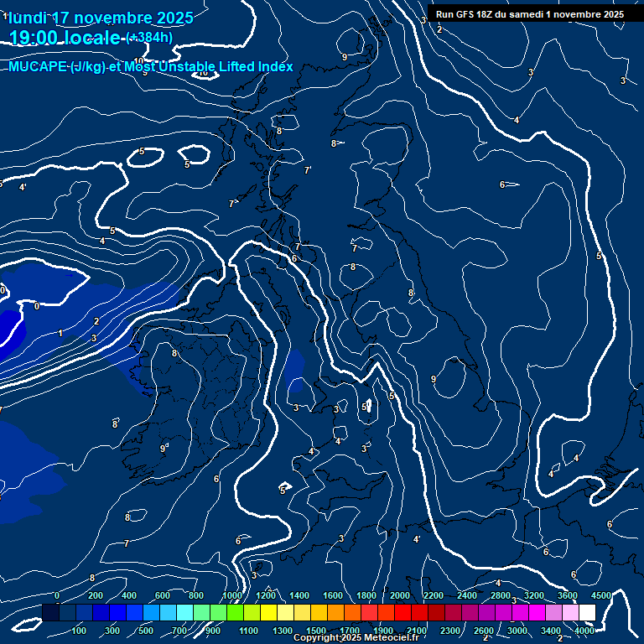
Task: Click the legend label '2000'
Action: coord(400,595)
